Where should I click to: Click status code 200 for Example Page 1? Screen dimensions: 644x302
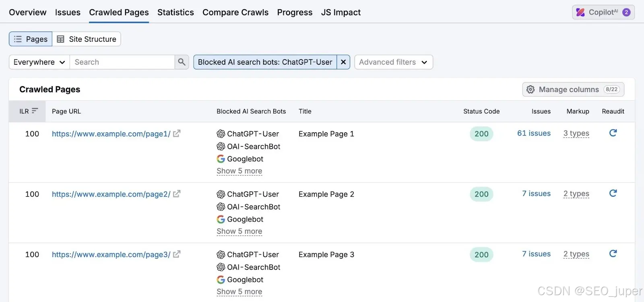coord(481,134)
